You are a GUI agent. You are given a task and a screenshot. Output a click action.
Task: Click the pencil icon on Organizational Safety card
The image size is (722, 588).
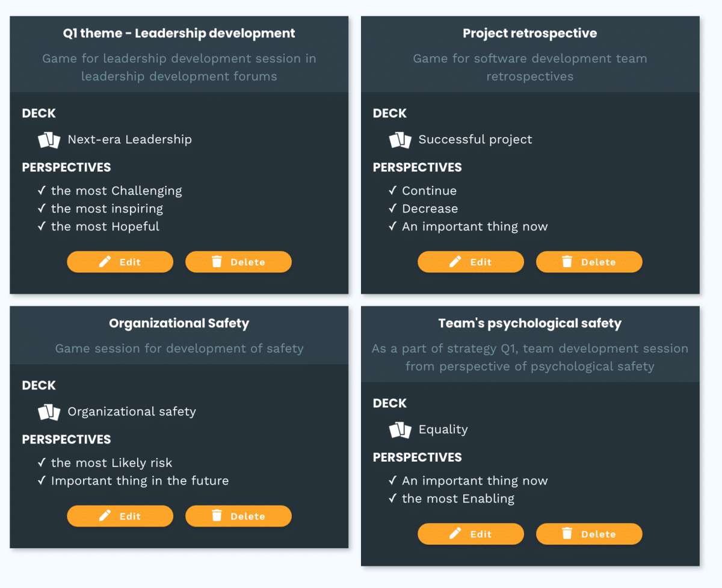coord(105,516)
